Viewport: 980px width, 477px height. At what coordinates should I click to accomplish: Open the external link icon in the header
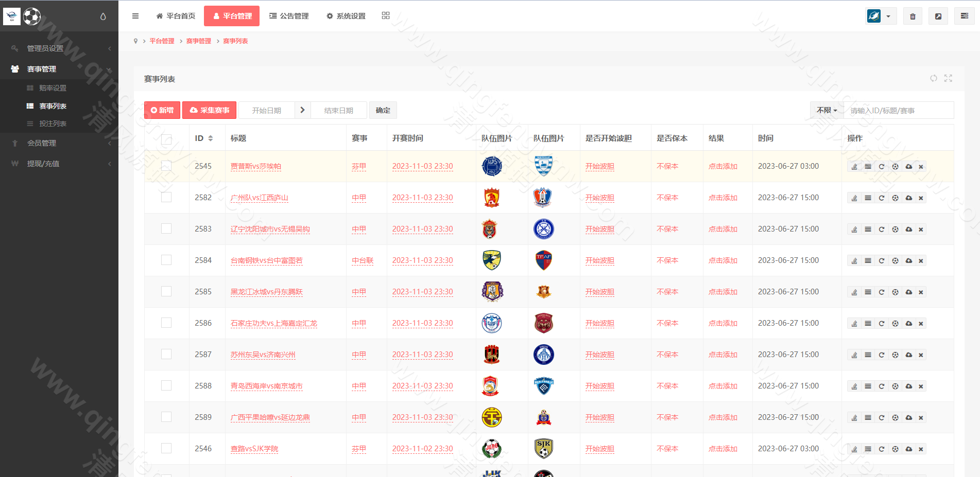click(x=938, y=16)
